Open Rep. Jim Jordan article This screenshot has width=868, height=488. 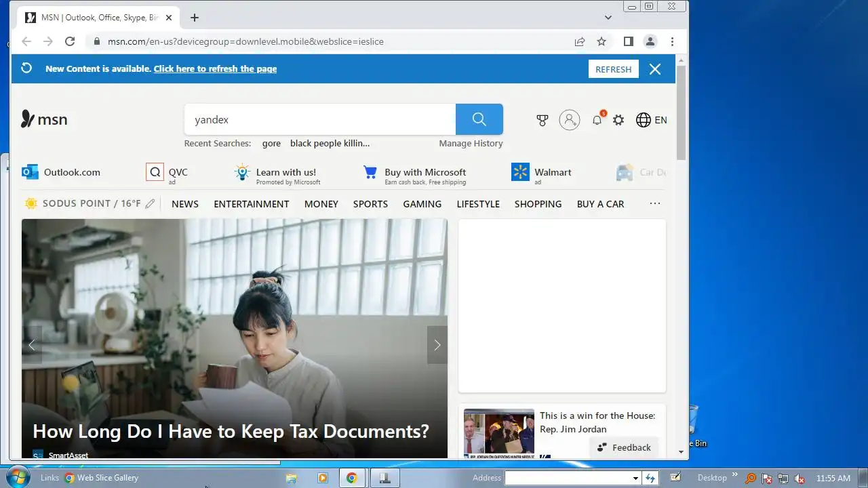point(597,422)
